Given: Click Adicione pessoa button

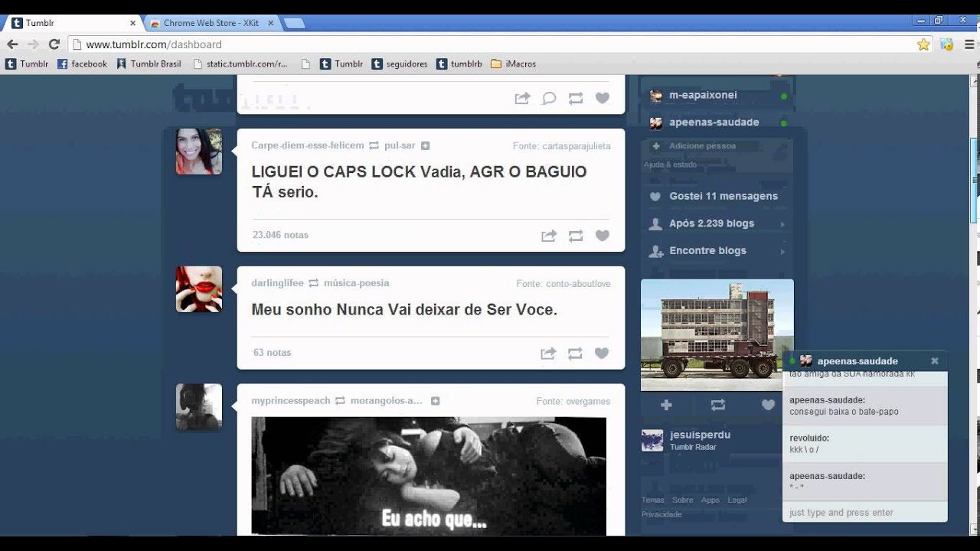Looking at the screenshot, I should 694,146.
